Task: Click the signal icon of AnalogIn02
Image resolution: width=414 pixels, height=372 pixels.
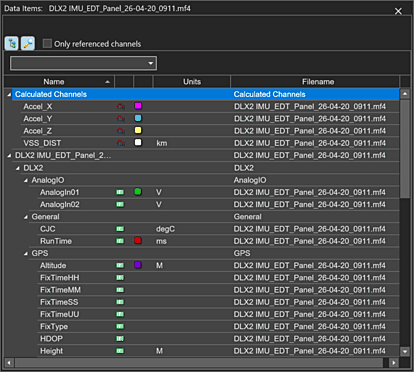Action: pos(120,204)
